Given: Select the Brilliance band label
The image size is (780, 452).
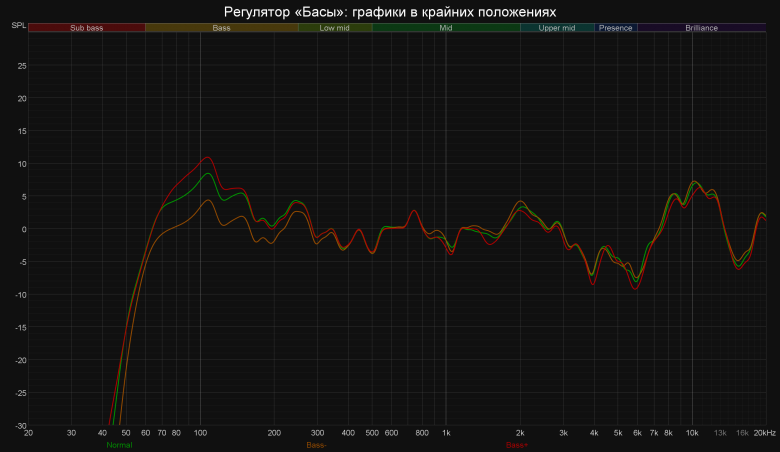Looking at the screenshot, I should click(701, 28).
